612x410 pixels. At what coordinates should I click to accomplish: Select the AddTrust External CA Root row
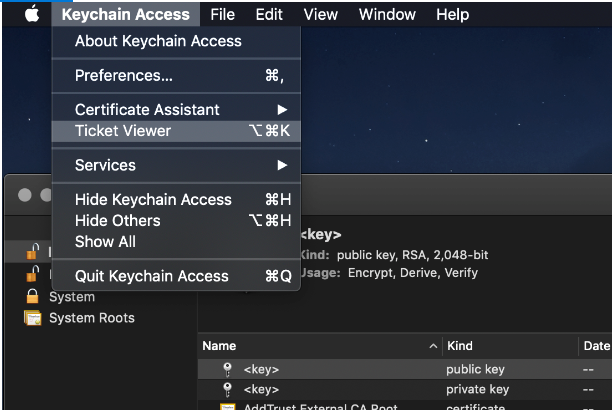pos(405,405)
